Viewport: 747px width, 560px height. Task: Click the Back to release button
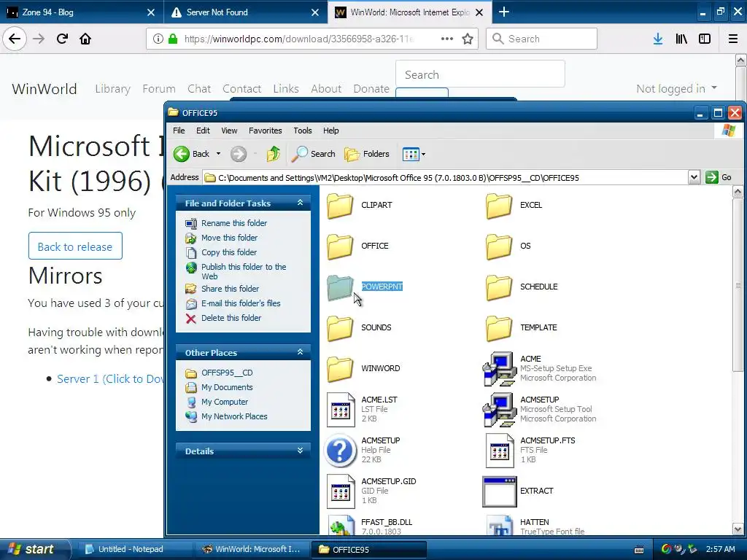[x=75, y=246]
